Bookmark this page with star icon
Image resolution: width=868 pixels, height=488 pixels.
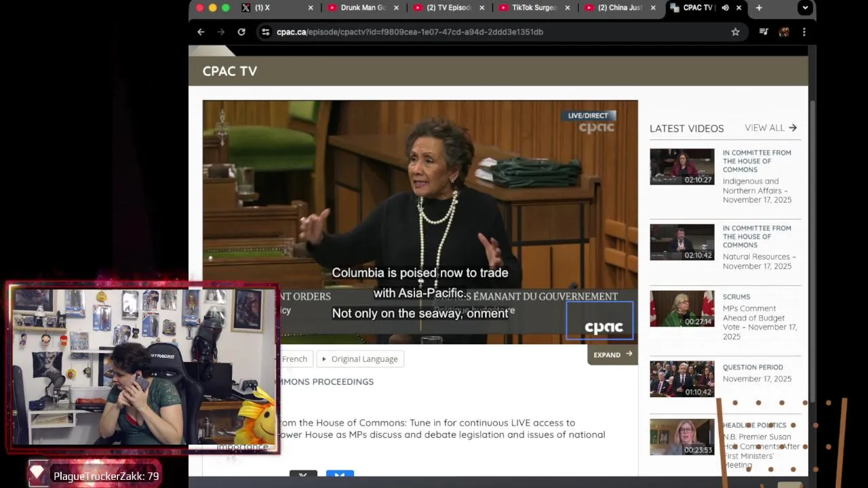[735, 32]
